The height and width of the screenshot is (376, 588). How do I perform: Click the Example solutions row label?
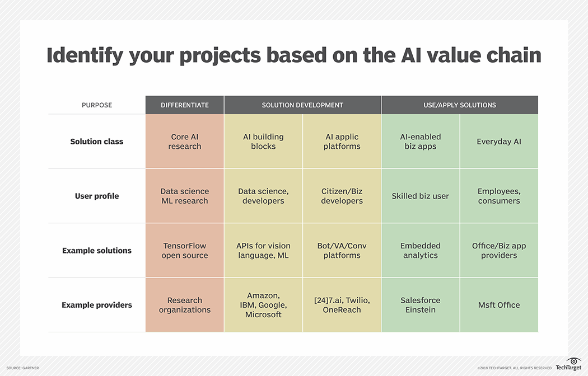click(97, 251)
